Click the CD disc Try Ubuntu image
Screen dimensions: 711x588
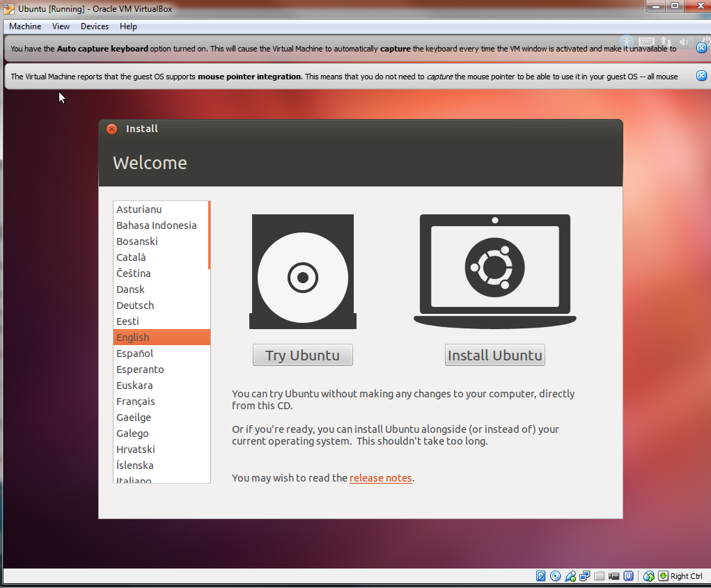(303, 272)
